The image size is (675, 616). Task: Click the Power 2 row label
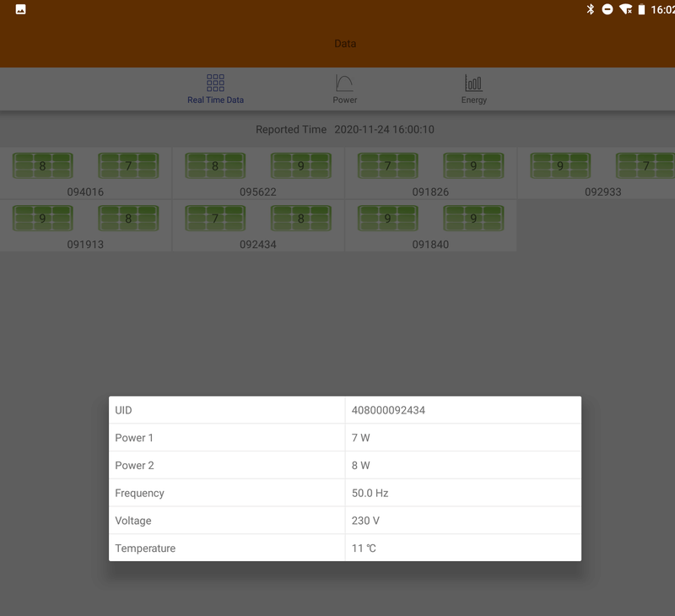point(134,465)
